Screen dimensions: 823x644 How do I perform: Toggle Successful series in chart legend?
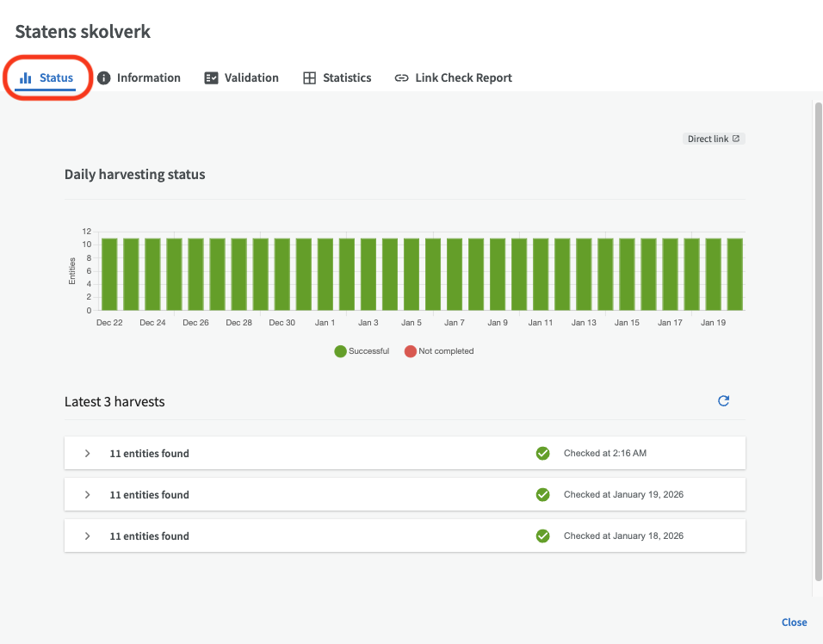click(x=362, y=351)
